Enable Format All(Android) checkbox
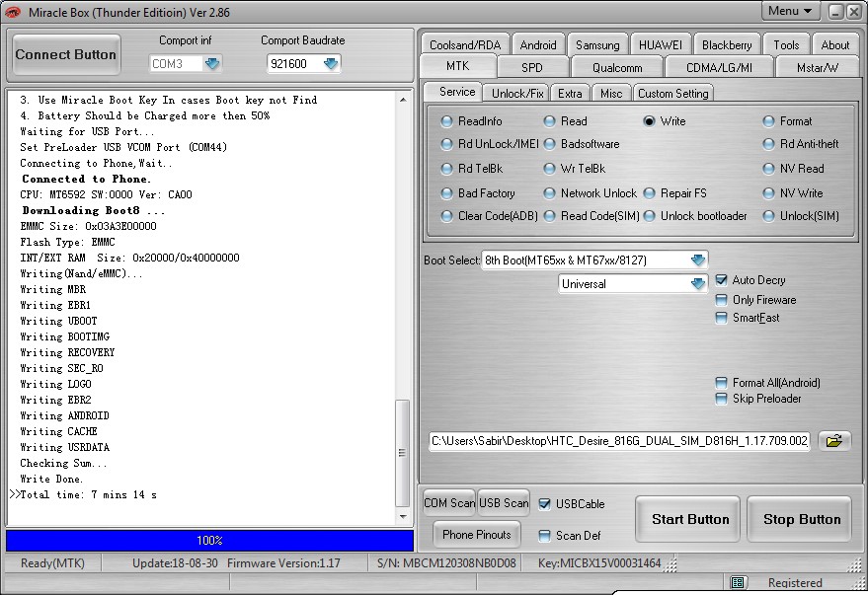The image size is (868, 595). (721, 383)
